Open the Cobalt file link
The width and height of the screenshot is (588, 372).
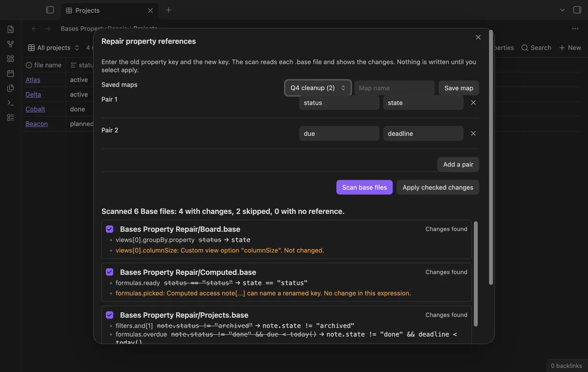pos(35,109)
